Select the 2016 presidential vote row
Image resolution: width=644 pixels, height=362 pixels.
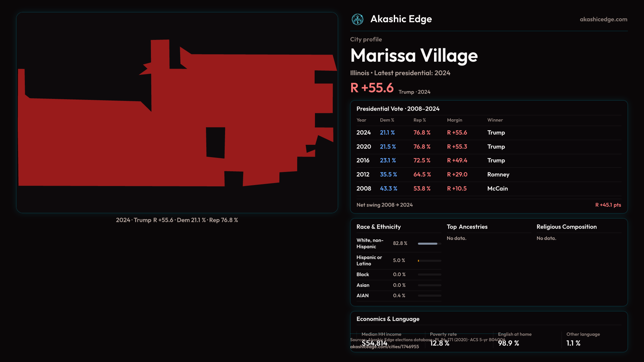(x=488, y=161)
